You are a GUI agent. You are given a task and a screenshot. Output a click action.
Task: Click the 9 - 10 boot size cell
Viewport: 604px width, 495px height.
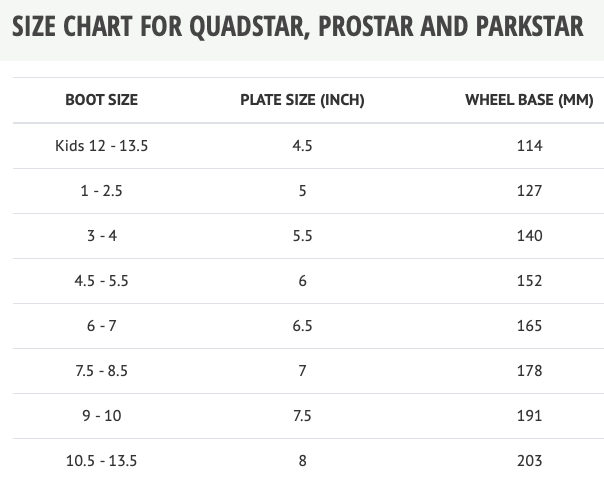coord(102,416)
